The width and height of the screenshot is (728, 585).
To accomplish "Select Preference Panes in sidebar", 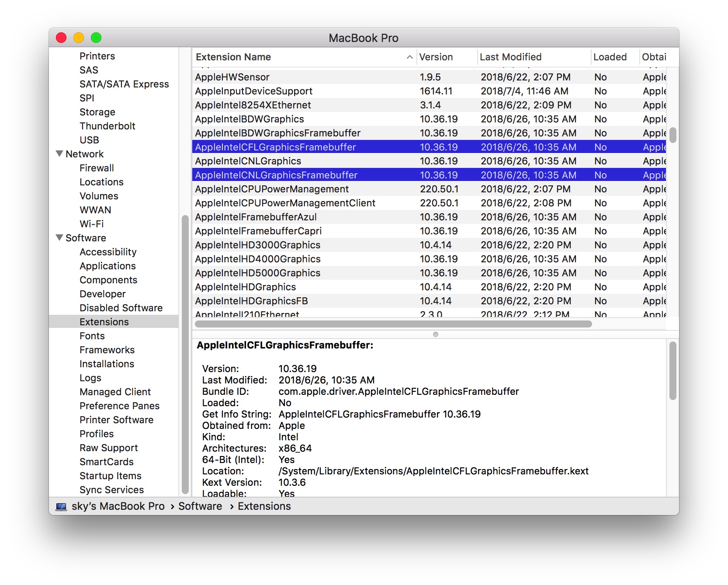I will pos(119,406).
